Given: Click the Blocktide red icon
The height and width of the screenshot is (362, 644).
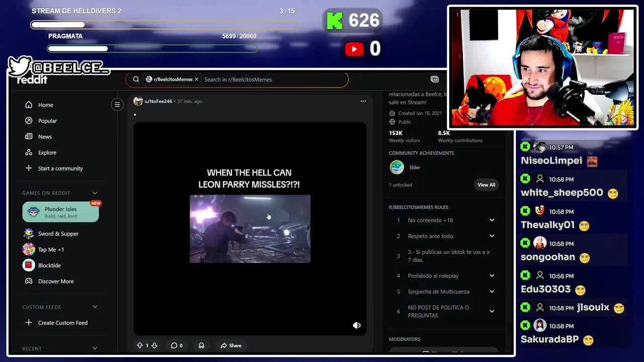Looking at the screenshot, I should click(x=29, y=265).
